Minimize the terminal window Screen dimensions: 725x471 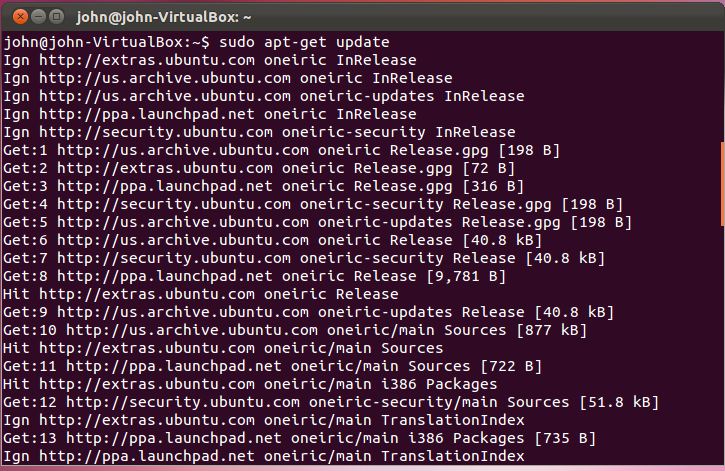click(38, 17)
